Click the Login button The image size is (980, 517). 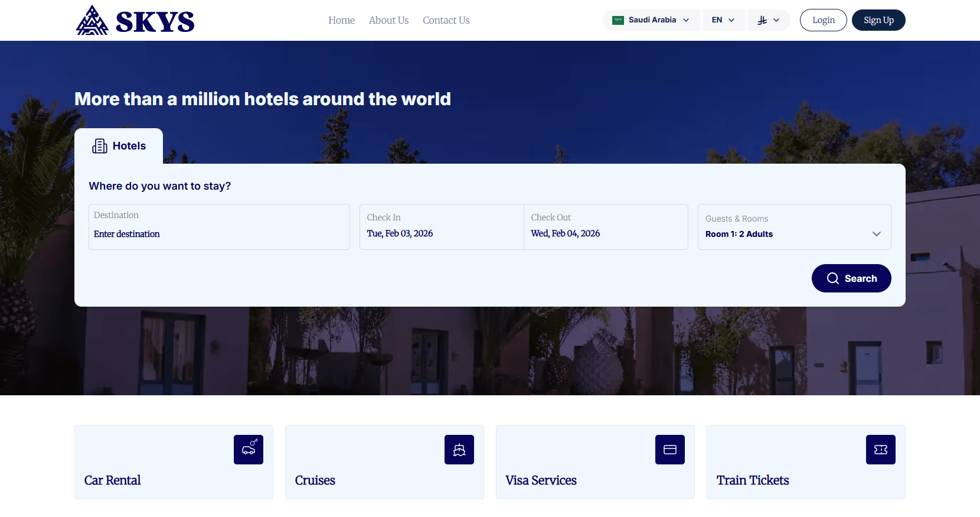click(x=824, y=20)
